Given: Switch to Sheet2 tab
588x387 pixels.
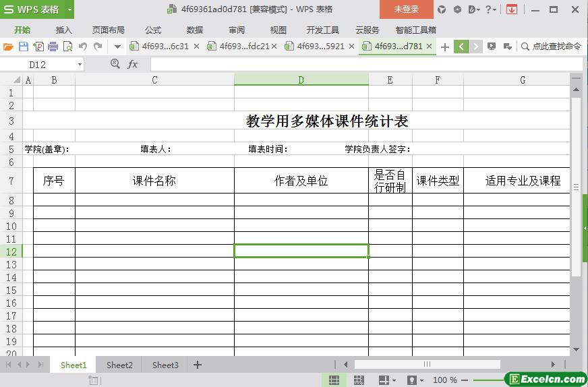Looking at the screenshot, I should [x=119, y=365].
